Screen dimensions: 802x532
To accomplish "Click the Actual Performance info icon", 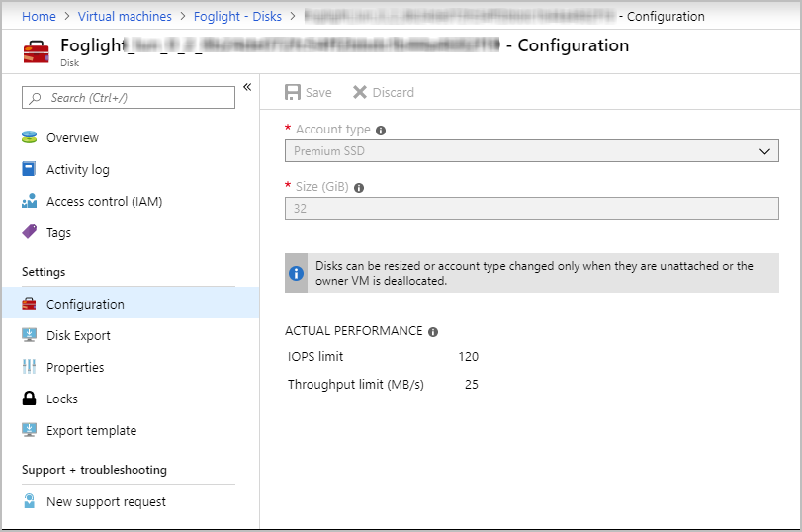I will coord(433,332).
